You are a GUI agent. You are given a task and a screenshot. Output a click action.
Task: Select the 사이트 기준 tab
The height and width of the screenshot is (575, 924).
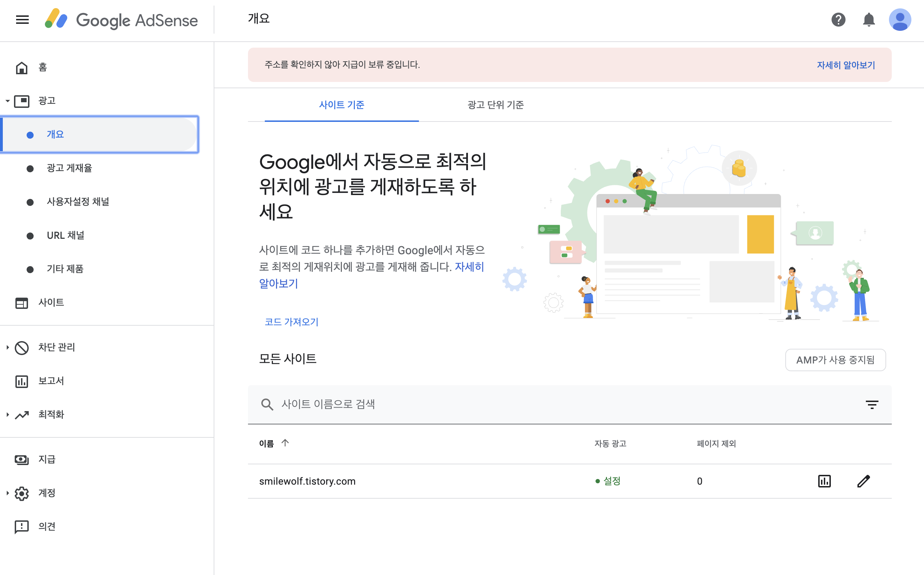(x=341, y=105)
